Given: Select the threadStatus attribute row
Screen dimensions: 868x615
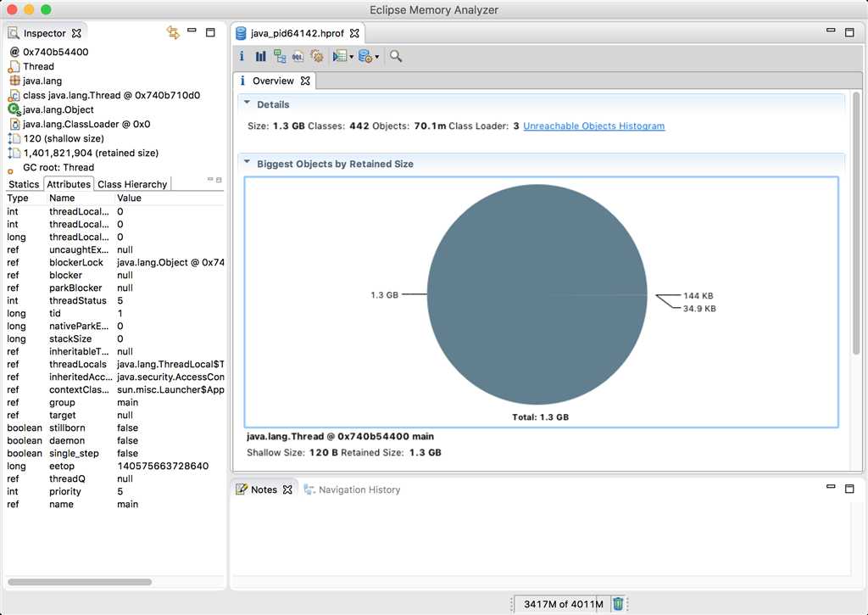Looking at the screenshot, I should tap(114, 300).
